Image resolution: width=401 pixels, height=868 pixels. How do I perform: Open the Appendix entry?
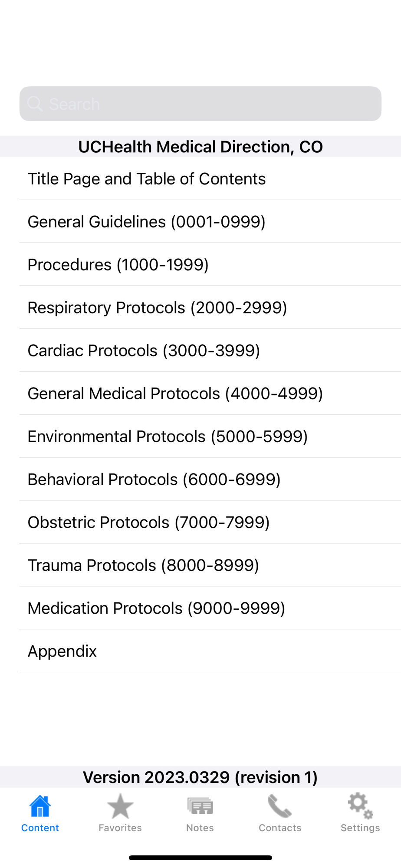click(x=62, y=651)
